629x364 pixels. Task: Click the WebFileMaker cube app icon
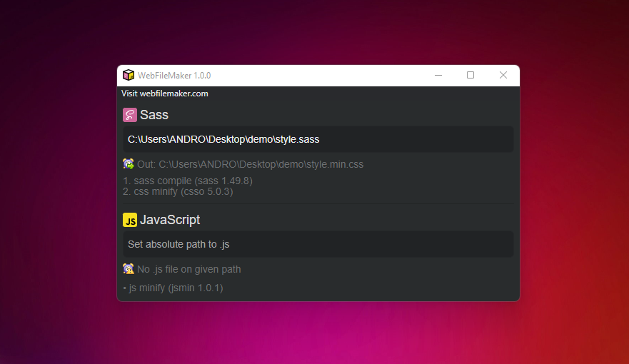pos(129,75)
